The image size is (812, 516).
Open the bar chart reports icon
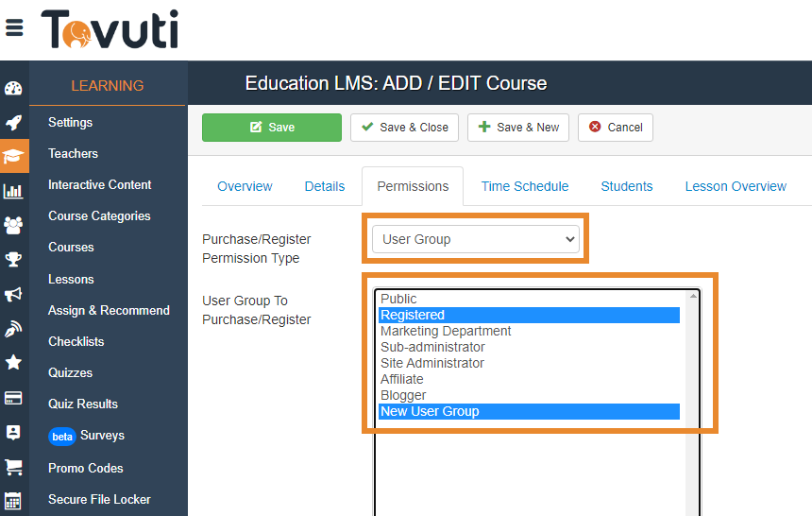point(13,191)
